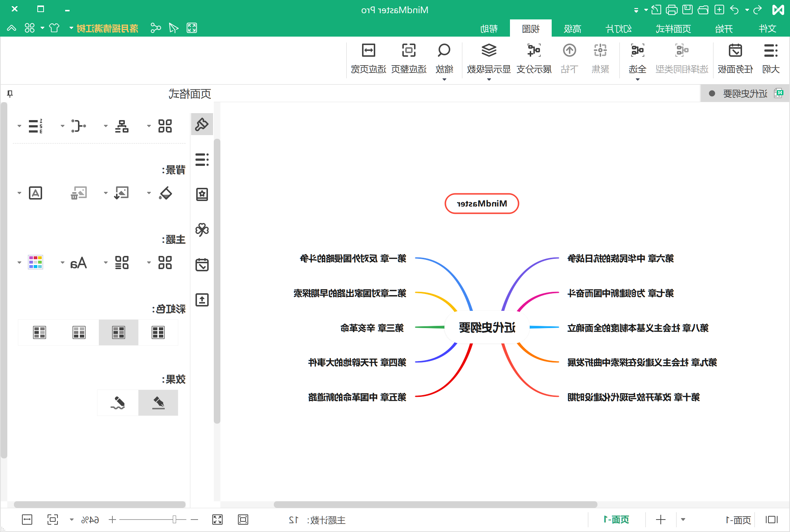
Task: Click the 下钻 drill-down icon
Action: [569, 51]
